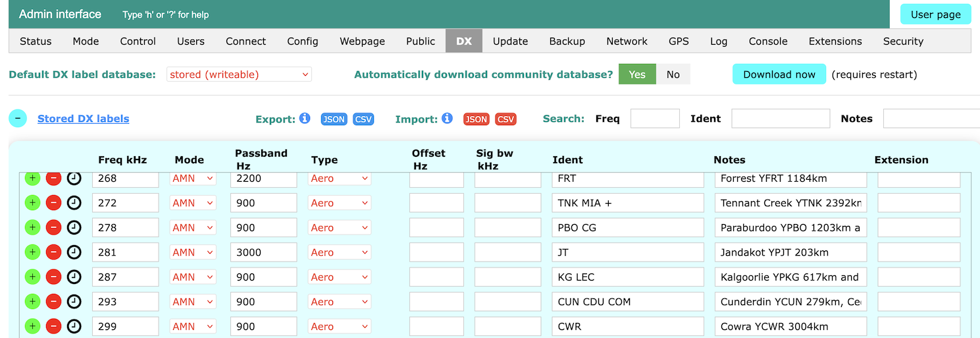Click the Download now button
This screenshot has height=338, width=980.
(x=779, y=74)
